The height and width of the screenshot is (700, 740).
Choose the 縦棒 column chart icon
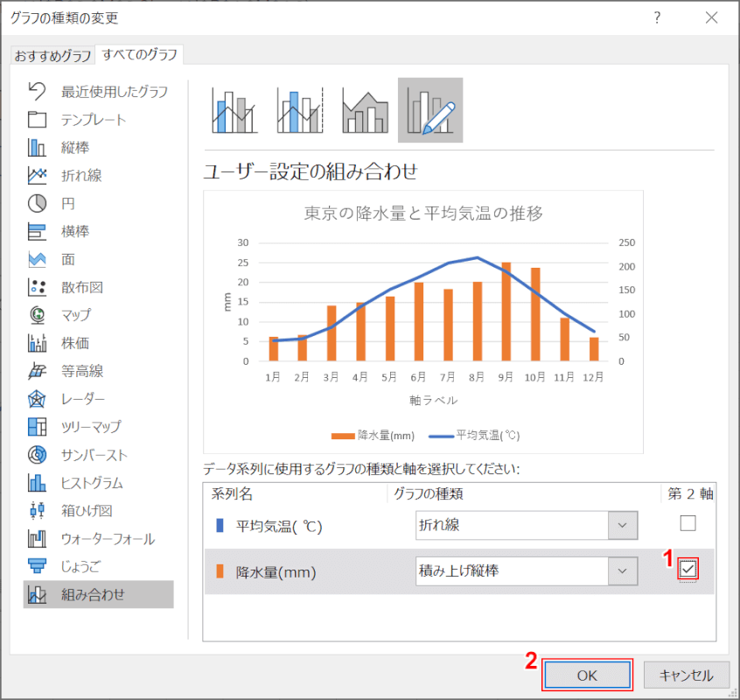[37, 148]
